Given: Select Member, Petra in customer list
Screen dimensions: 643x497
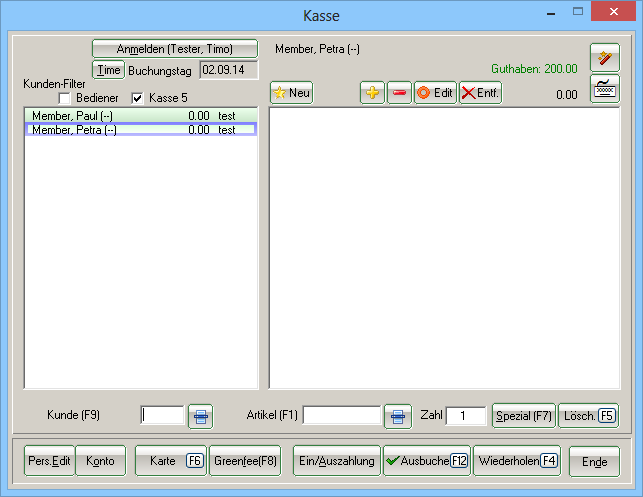Looking at the screenshot, I should click(x=140, y=130).
